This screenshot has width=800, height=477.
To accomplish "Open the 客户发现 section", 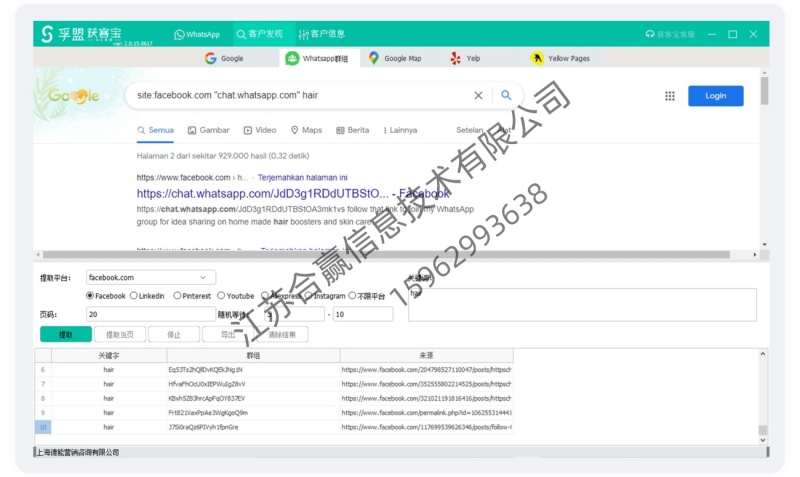I will click(259, 34).
